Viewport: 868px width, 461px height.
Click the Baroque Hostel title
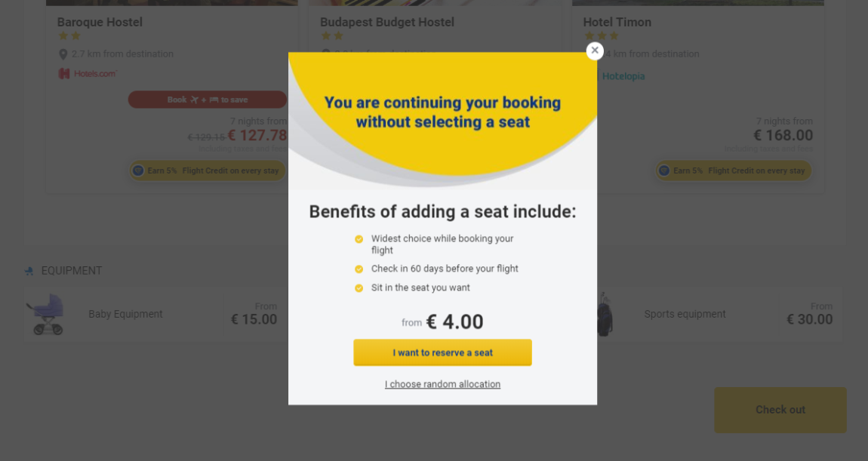(100, 22)
